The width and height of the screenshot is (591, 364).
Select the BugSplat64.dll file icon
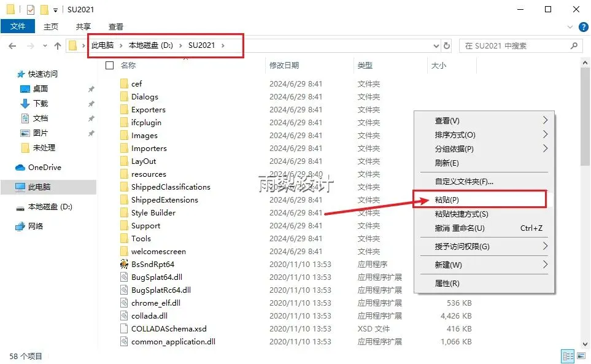pyautogui.click(x=124, y=277)
